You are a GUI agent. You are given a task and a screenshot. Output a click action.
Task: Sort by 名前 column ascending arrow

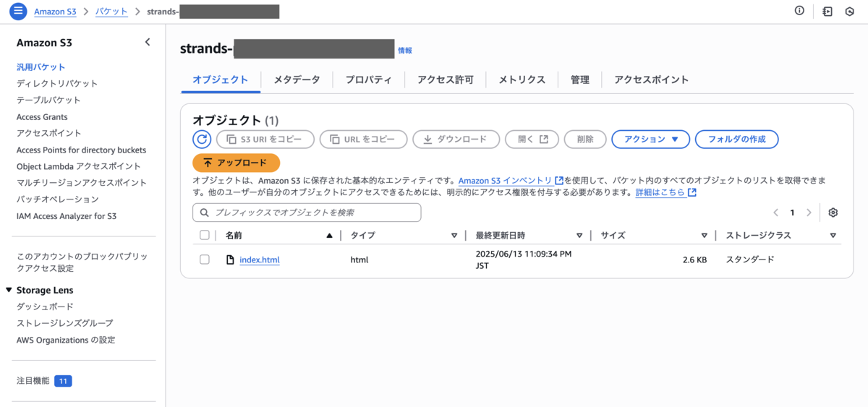point(330,236)
